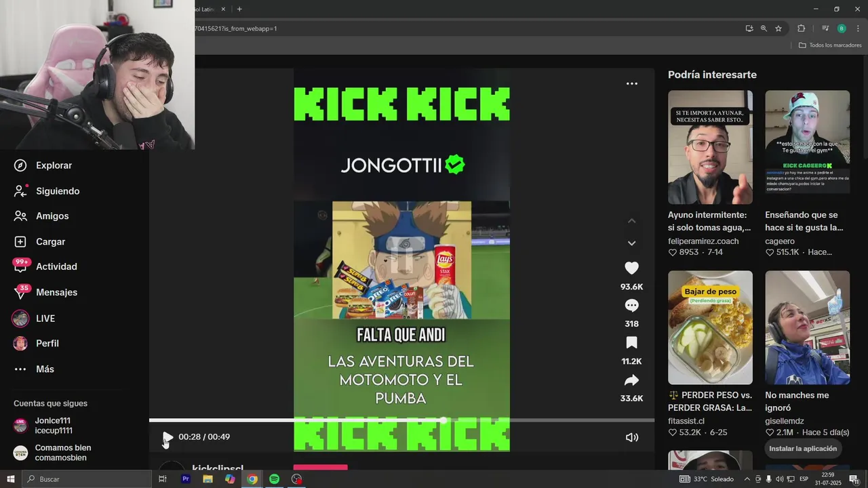
Task: Switch to Chrome in taskbar
Action: tap(252, 479)
